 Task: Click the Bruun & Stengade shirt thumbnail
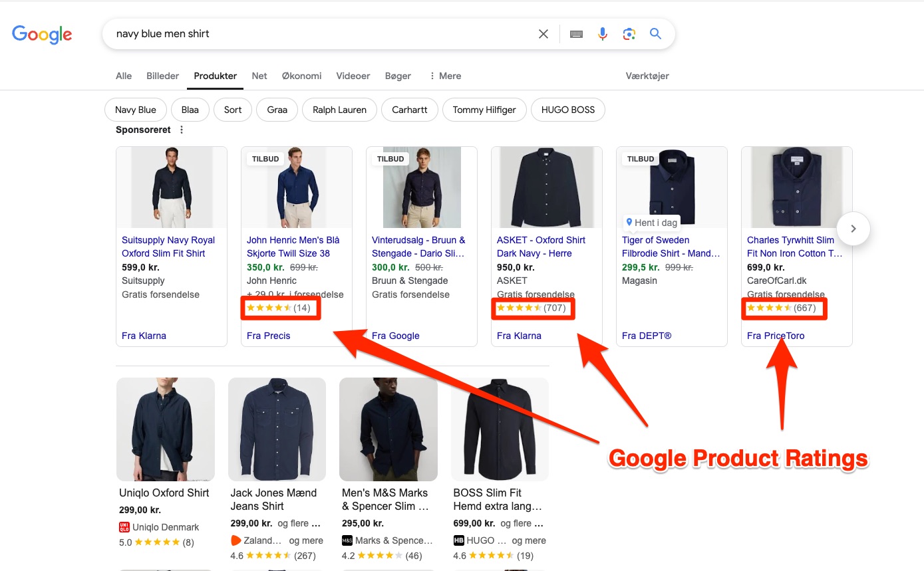pos(422,187)
